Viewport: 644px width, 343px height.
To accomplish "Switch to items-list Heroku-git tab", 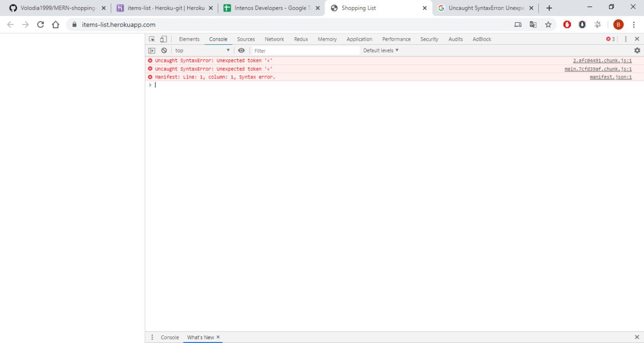I will click(166, 8).
